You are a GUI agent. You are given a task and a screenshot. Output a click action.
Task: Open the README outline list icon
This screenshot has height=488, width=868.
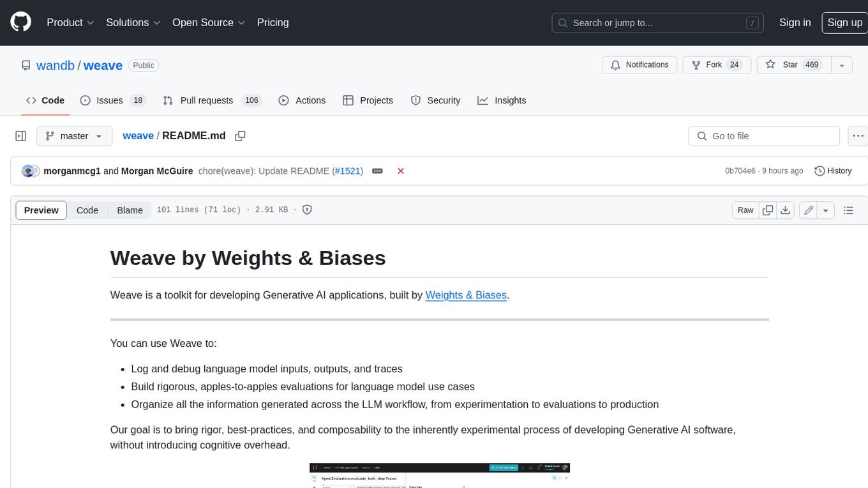click(848, 210)
